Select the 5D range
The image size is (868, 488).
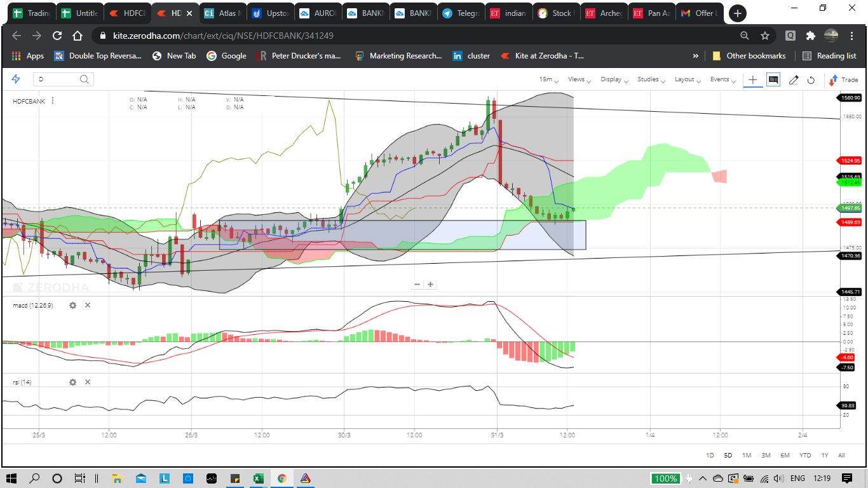(x=728, y=455)
